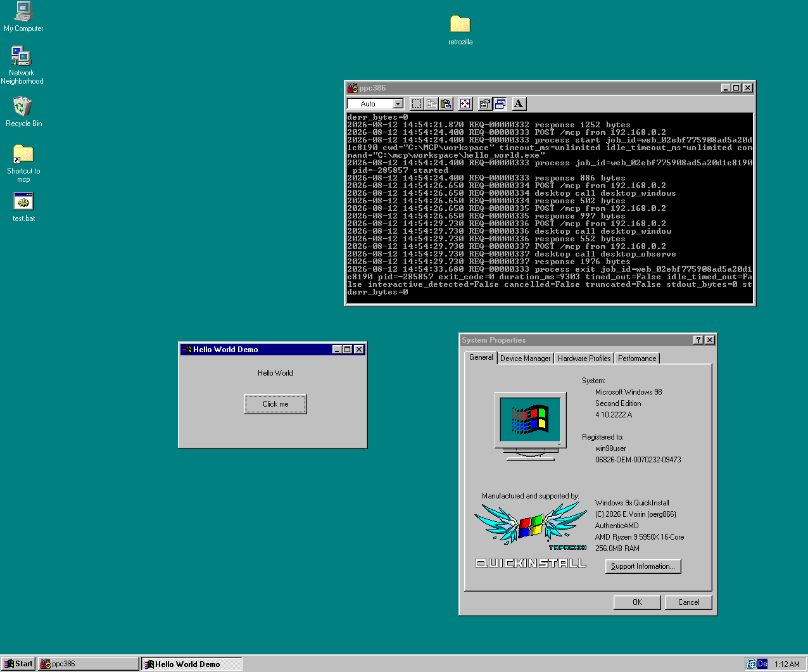Open ppc386 Properties from the toolbar
Screen dimensions: 808x672
coord(485,104)
